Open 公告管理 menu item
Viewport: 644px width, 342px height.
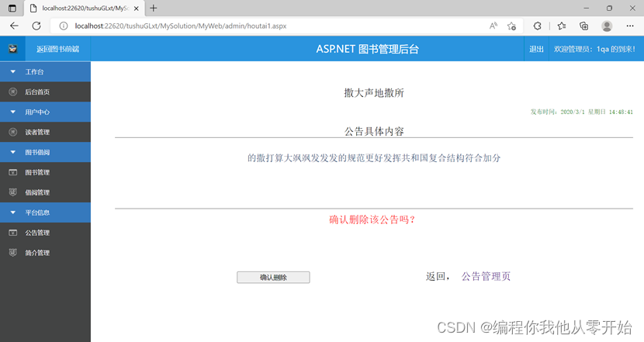coord(45,233)
